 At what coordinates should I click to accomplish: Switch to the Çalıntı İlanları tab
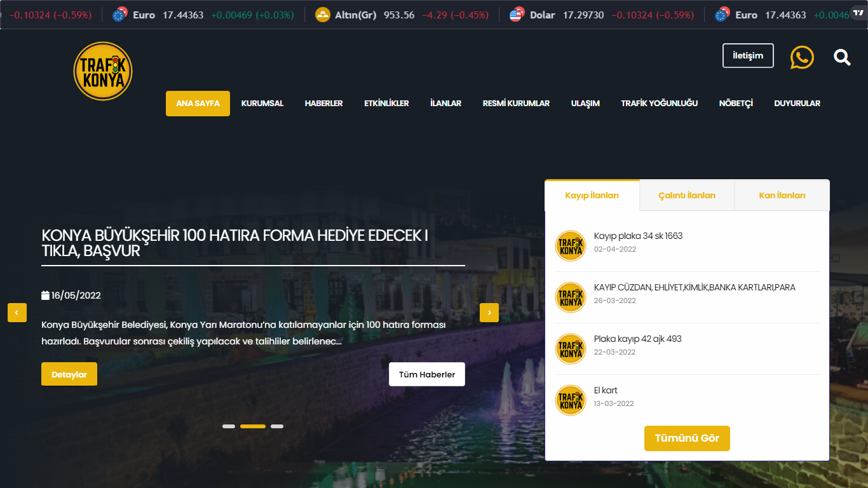[x=687, y=196]
